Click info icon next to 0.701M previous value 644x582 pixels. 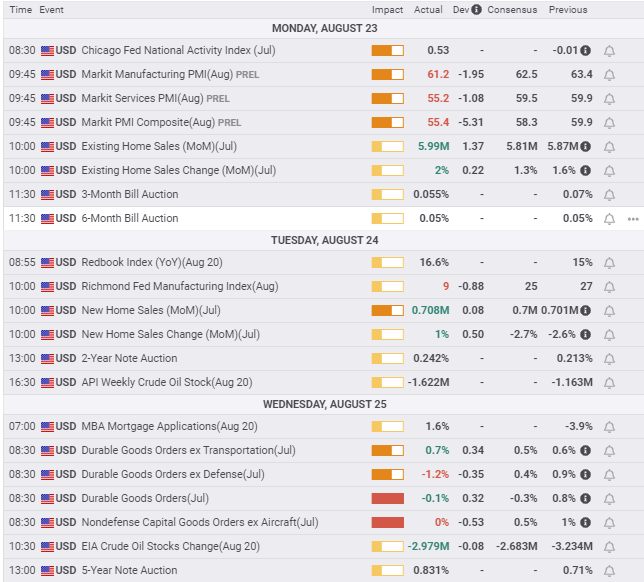(x=585, y=310)
